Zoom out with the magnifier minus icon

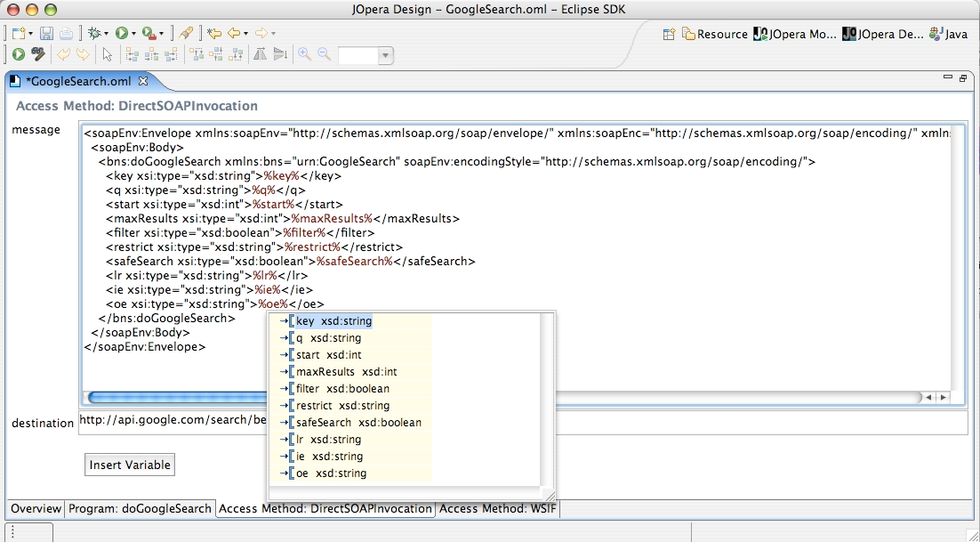click(x=324, y=55)
